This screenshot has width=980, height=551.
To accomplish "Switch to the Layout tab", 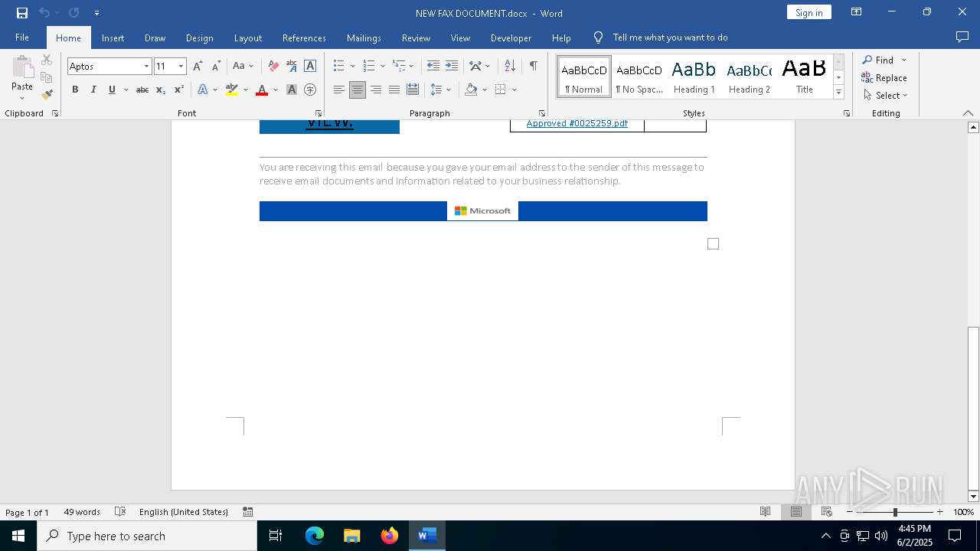I will pyautogui.click(x=247, y=37).
